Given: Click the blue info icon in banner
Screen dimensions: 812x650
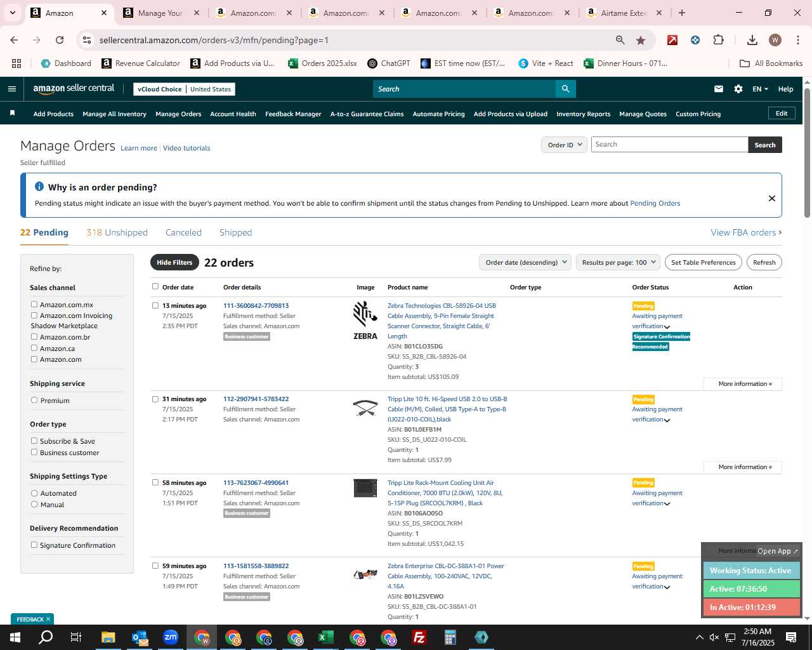Looking at the screenshot, I should (39, 187).
